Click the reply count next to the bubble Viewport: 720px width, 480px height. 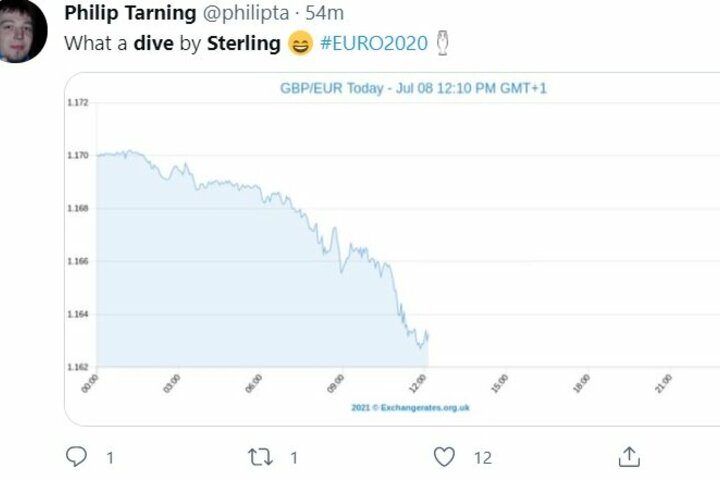coord(109,458)
